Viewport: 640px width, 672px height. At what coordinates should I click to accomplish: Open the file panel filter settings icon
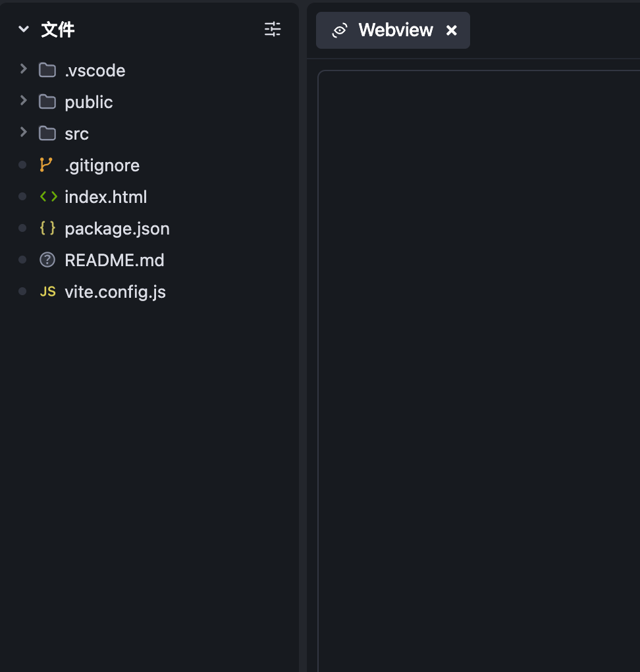272,29
